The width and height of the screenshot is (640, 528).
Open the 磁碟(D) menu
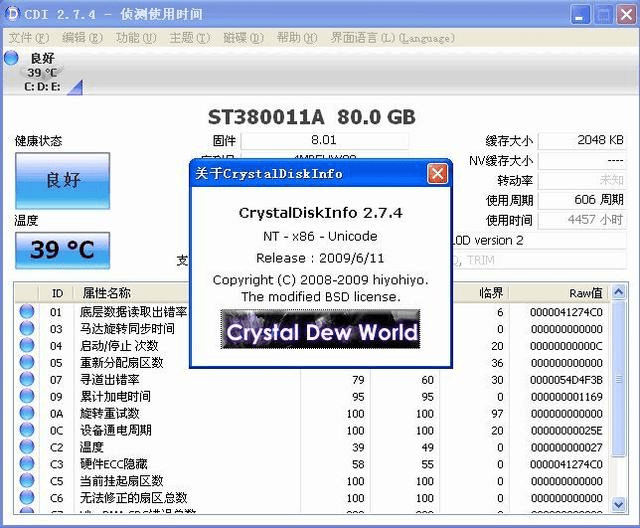point(243,38)
